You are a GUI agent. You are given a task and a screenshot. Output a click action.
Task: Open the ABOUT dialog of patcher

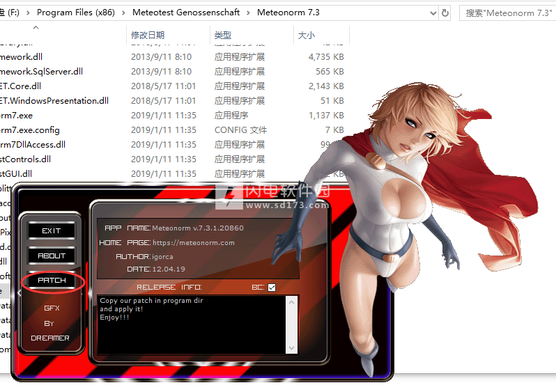[x=52, y=256]
